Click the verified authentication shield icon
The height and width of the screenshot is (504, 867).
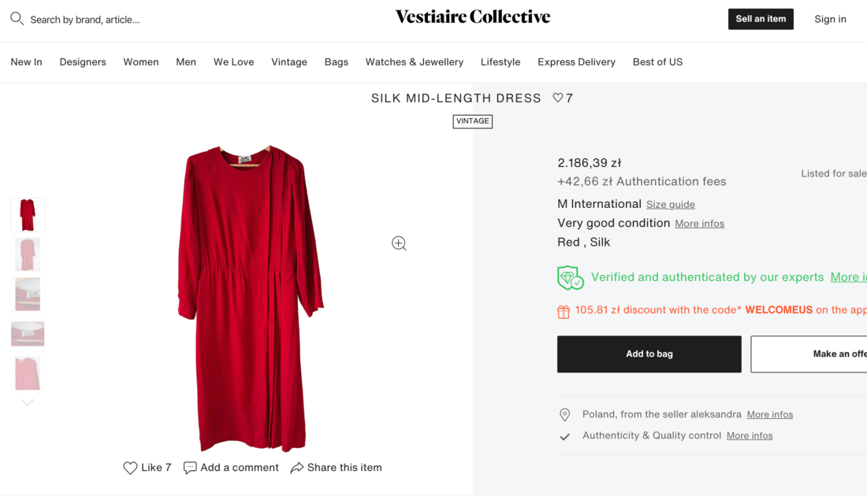point(570,278)
